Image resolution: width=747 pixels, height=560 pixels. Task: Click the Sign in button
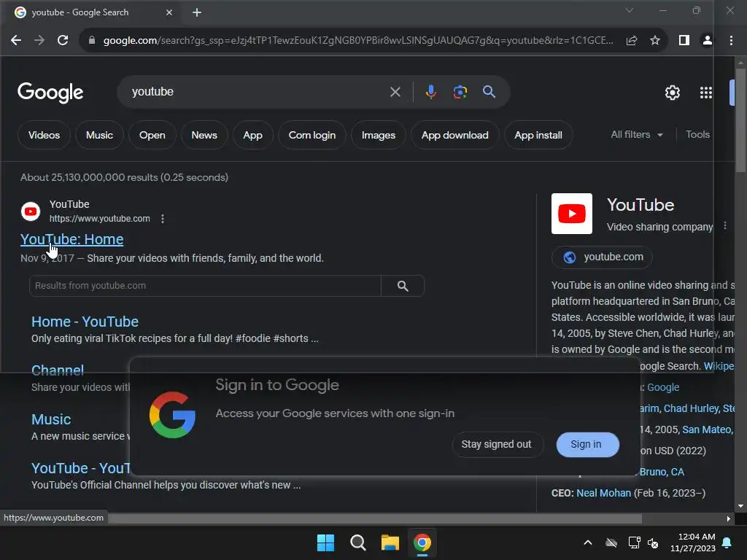587,444
